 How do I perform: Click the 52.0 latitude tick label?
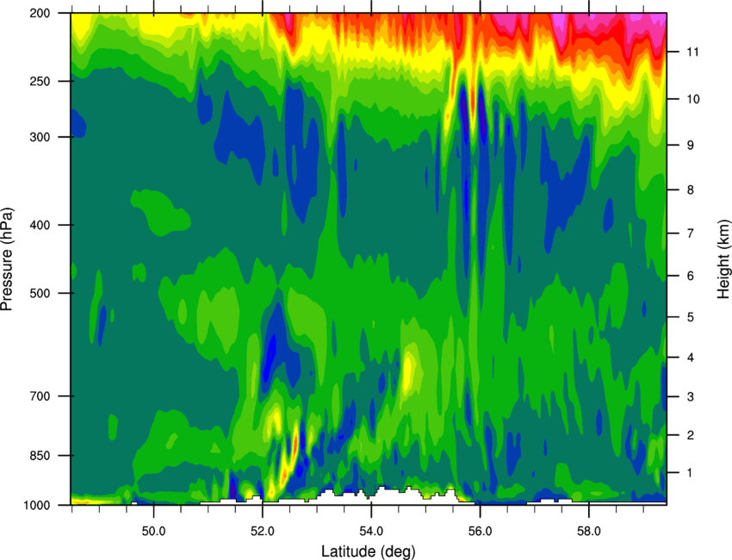[x=263, y=532]
